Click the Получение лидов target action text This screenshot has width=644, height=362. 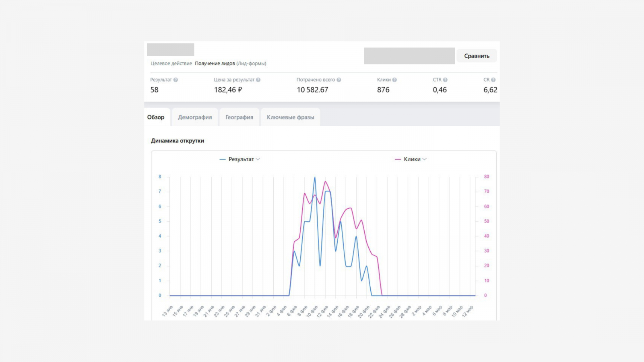click(x=215, y=64)
